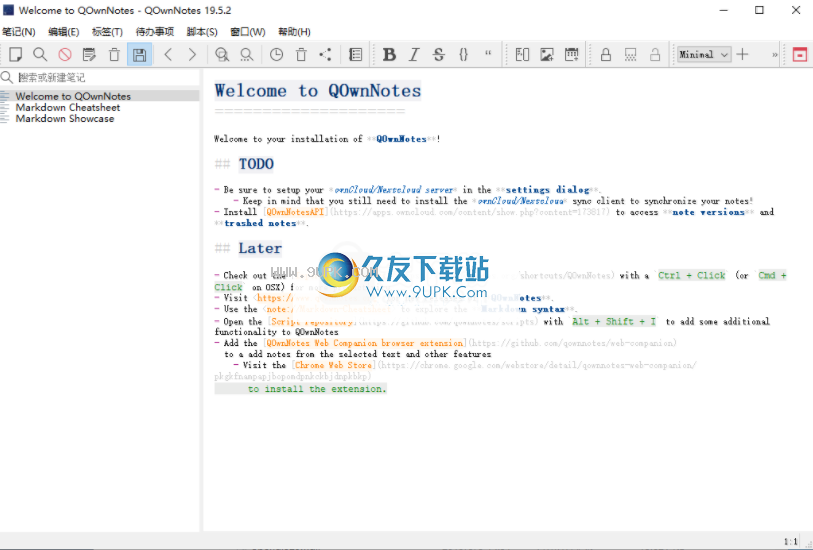Click the todo list icon
Image resolution: width=813 pixels, height=550 pixels.
click(356, 54)
